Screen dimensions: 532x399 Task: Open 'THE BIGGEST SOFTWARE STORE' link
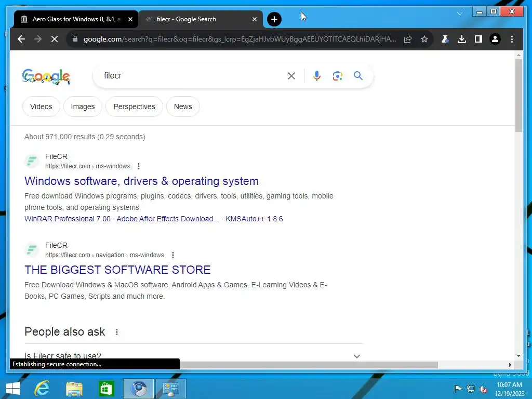pos(117,270)
